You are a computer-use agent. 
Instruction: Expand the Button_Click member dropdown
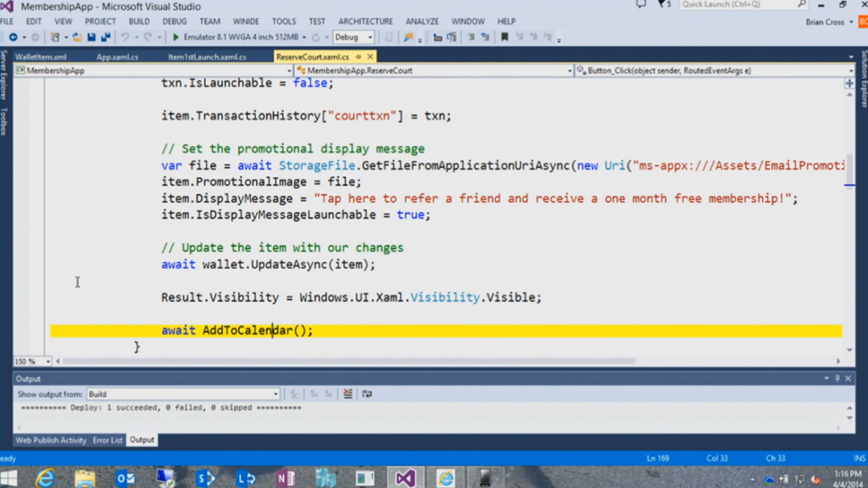(850, 71)
